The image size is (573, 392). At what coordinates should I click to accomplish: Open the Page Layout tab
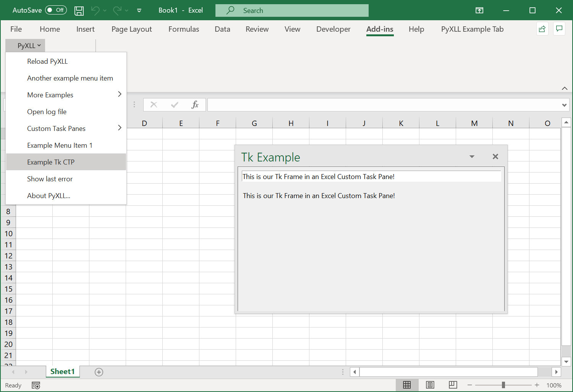tap(131, 29)
